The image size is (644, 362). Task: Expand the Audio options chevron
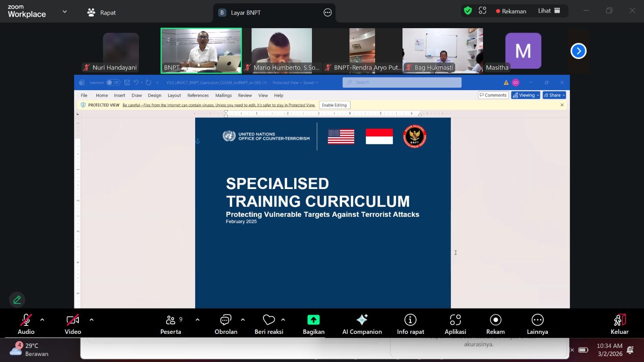point(42,320)
